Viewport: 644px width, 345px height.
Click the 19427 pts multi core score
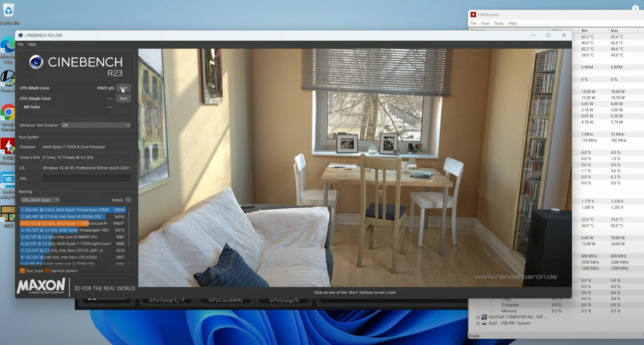click(106, 88)
